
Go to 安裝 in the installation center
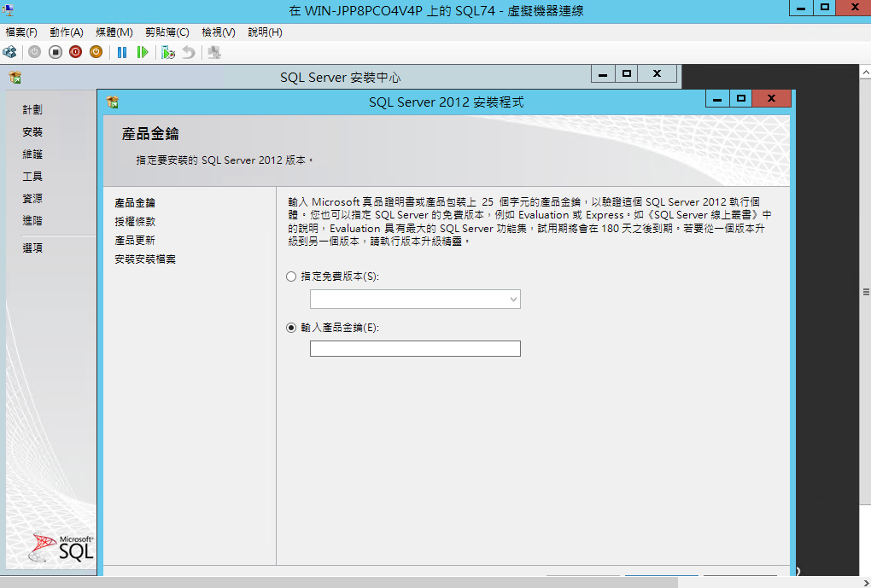32,132
